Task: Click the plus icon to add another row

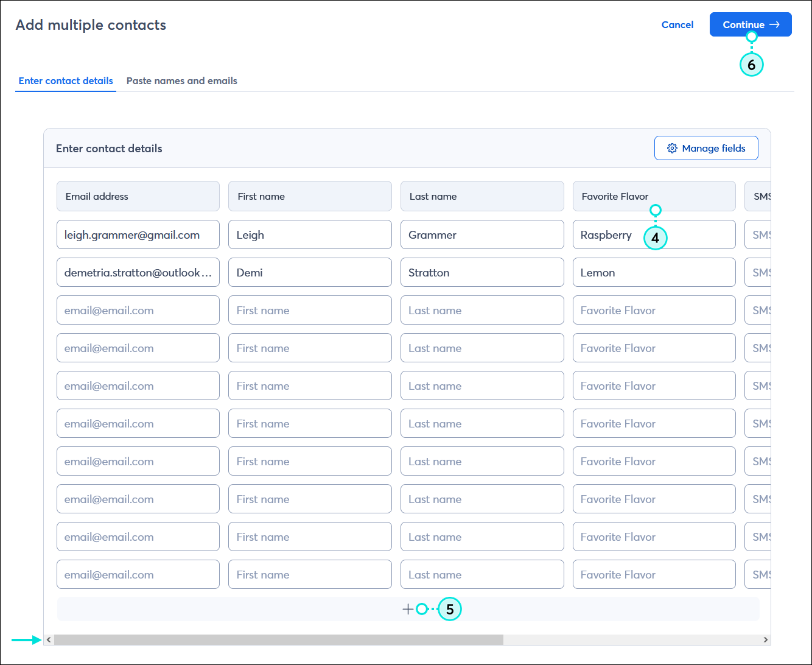Action: click(408, 609)
